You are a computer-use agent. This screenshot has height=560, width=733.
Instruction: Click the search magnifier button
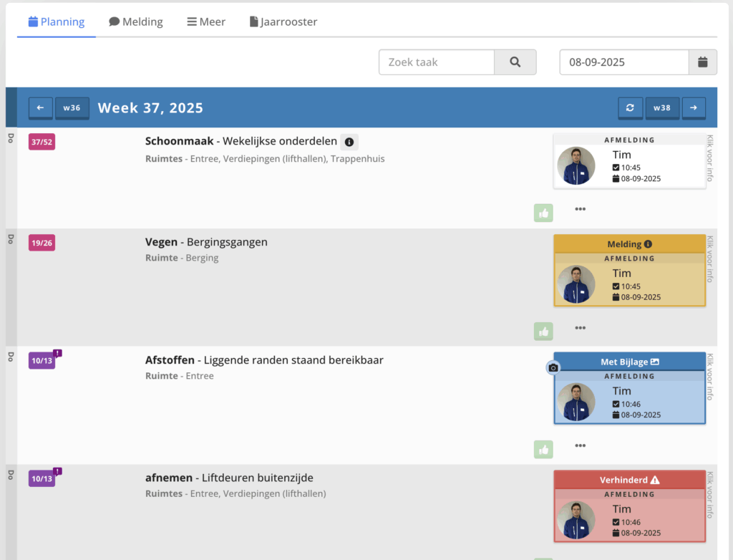(515, 62)
